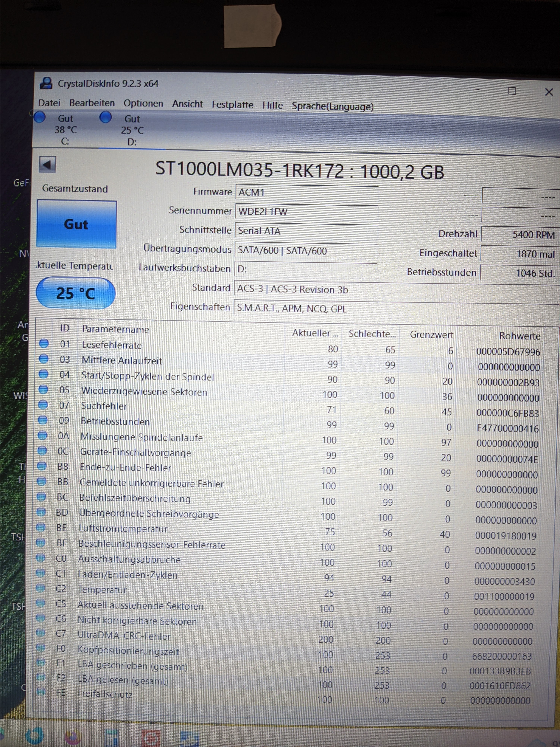Click status dot for Lesefehlerrate row
Viewport: 560px width, 747px height.
point(44,343)
